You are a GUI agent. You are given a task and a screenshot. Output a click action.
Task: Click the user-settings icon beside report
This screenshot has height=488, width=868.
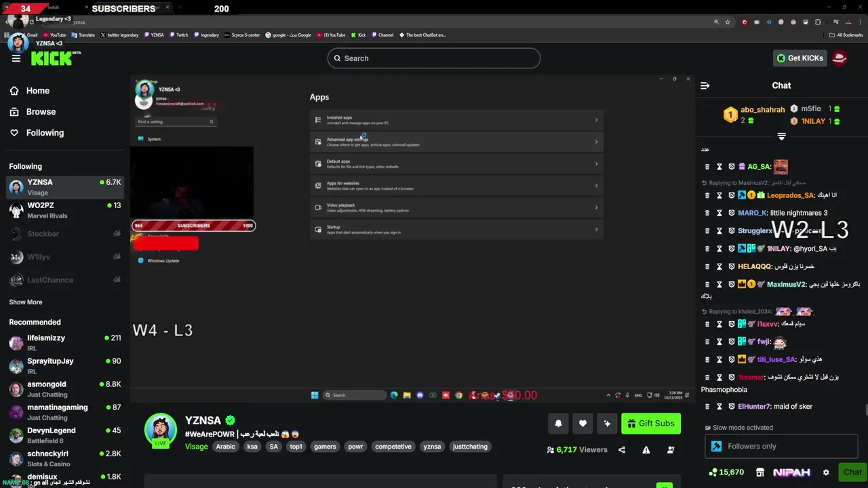point(671,449)
